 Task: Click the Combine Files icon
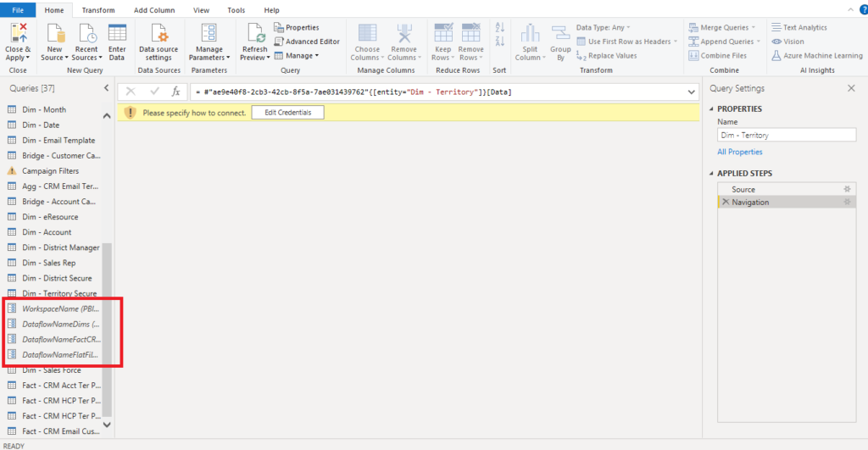coord(722,55)
